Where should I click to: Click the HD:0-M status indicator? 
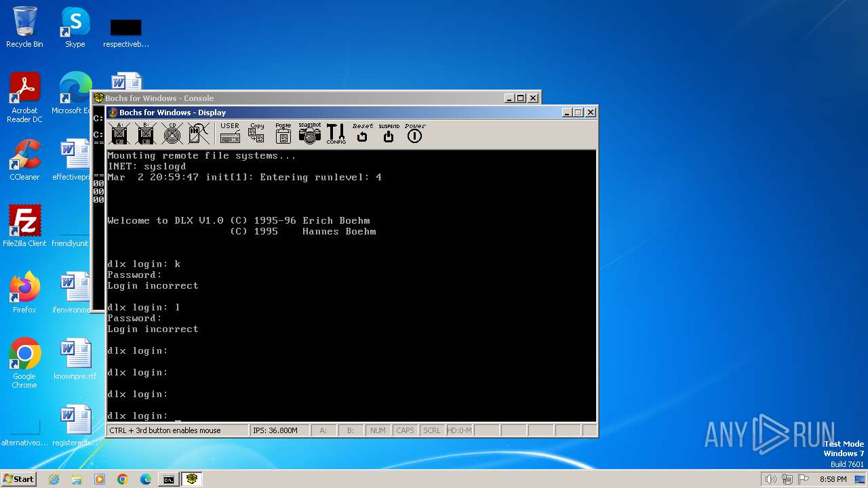coord(459,430)
